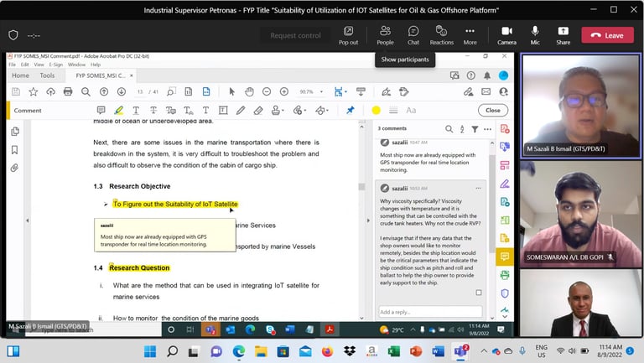This screenshot has width=644, height=363.
Task: Leave the meeting
Action: click(x=607, y=35)
